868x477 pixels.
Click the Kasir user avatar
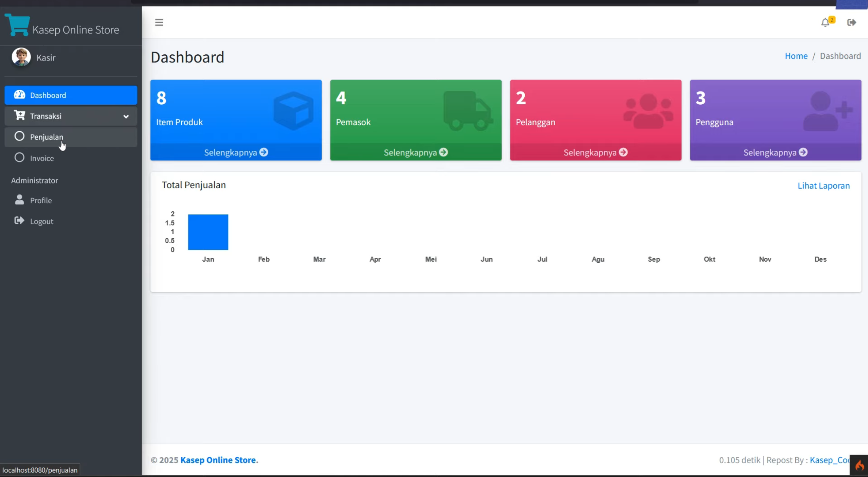(21, 57)
